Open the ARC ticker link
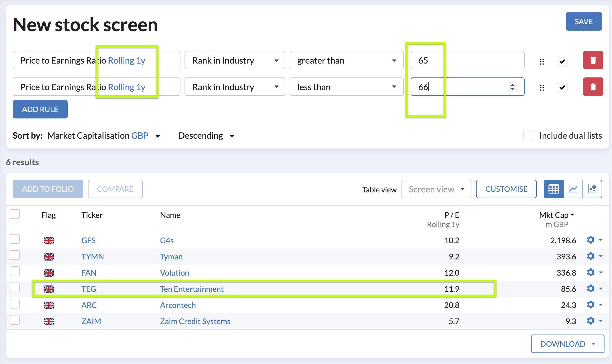The height and width of the screenshot is (364, 612). pos(89,305)
